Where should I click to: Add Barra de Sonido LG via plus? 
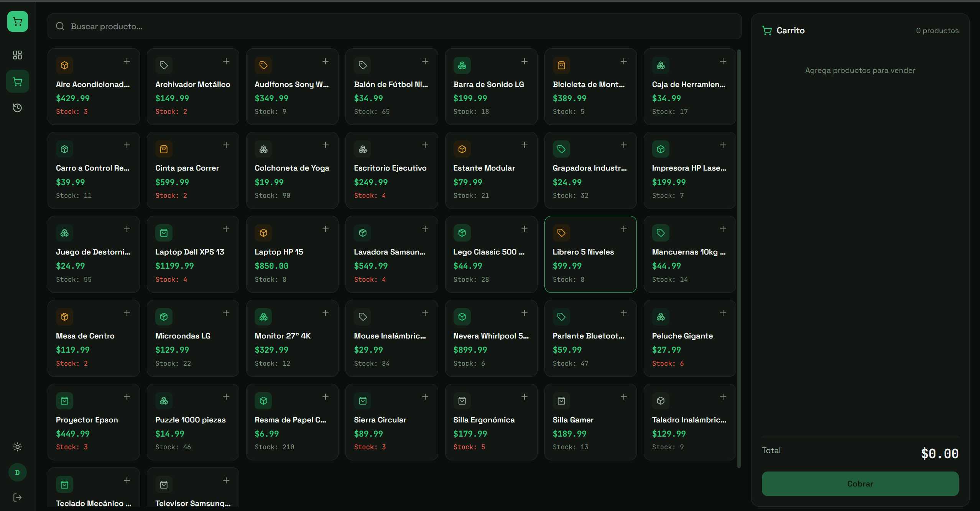tap(525, 61)
